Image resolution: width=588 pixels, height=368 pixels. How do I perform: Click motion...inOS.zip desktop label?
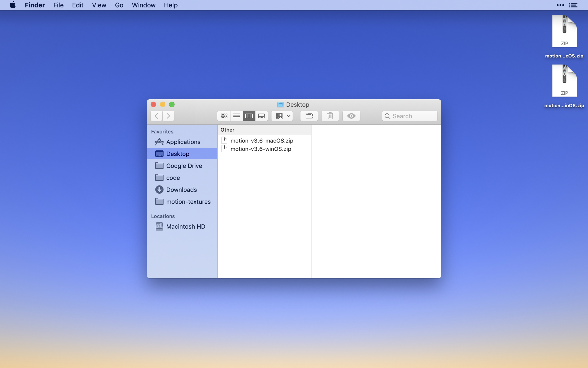click(564, 105)
